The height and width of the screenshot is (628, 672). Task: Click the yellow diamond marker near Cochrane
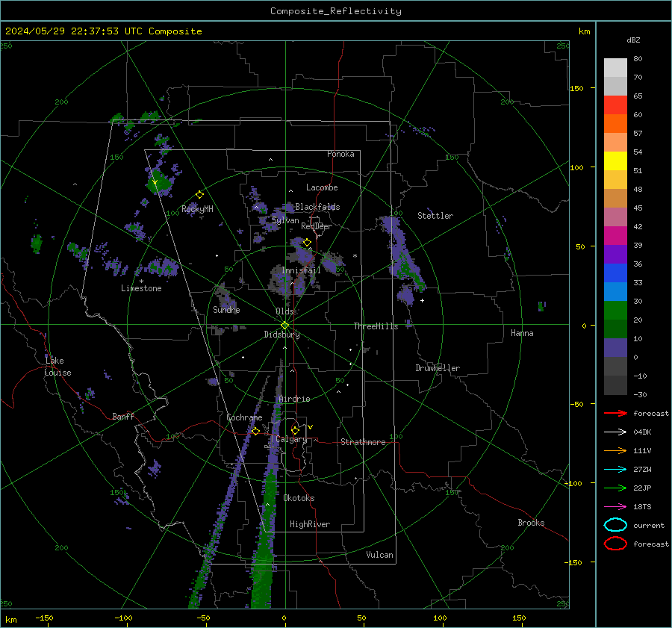[255, 431]
